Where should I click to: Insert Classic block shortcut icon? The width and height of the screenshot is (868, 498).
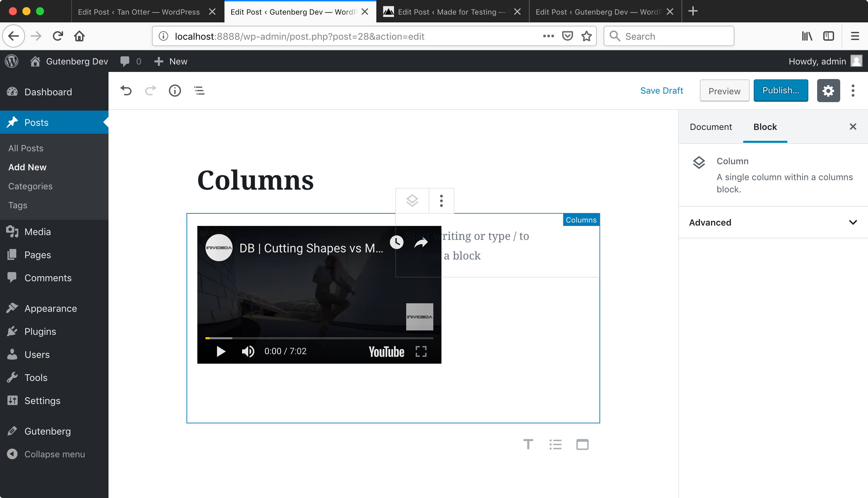pyautogui.click(x=582, y=444)
